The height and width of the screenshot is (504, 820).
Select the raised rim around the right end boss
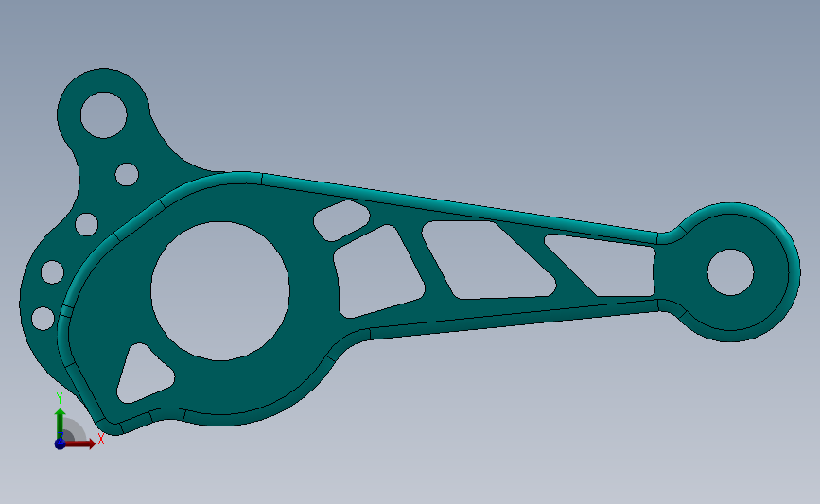(x=794, y=272)
